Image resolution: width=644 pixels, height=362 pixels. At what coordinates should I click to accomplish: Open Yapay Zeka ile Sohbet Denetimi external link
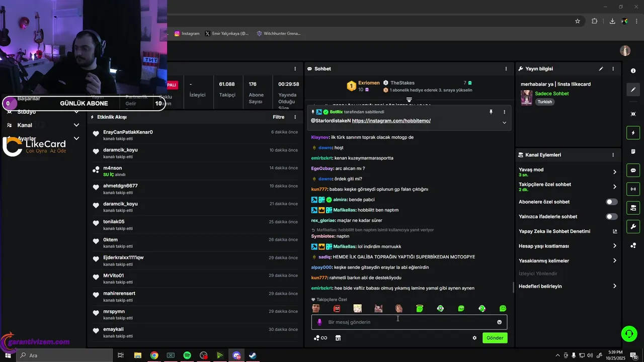click(615, 231)
